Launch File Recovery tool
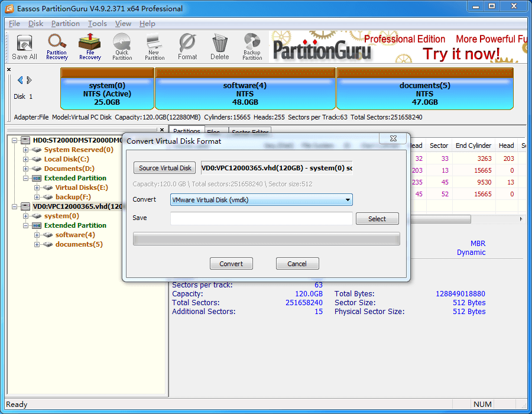The width and height of the screenshot is (532, 414). (x=90, y=47)
